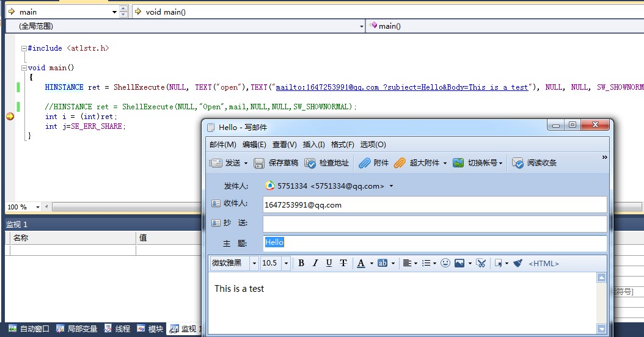Toggle Strikethrough formatting
Viewport: 644px width, 337px height.
[x=343, y=263]
